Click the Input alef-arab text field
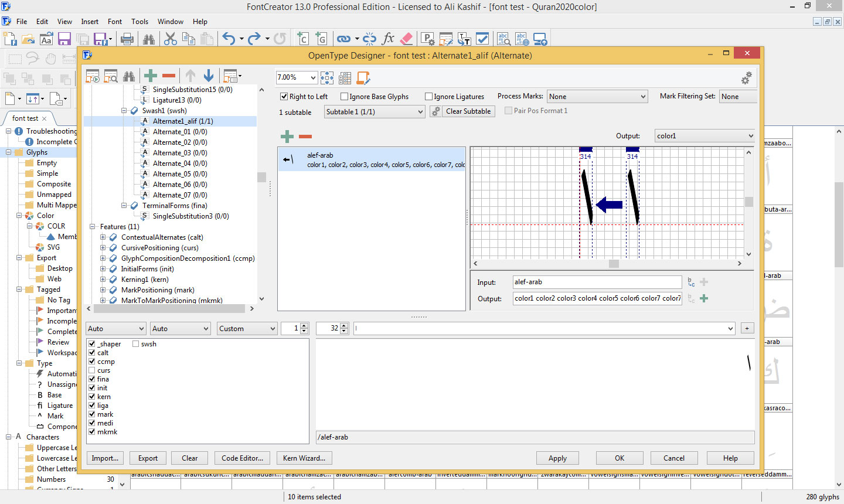Viewport: 844px width, 504px height. [x=597, y=282]
